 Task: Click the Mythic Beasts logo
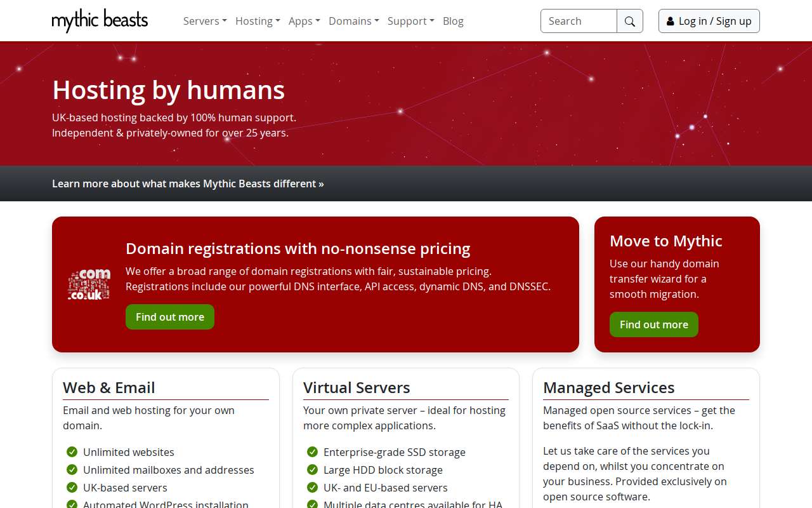coord(100,21)
